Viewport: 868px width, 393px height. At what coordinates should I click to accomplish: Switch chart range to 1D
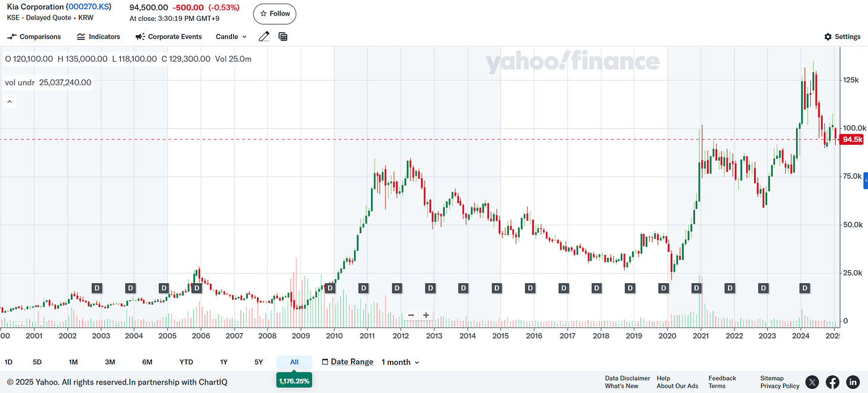[x=8, y=362]
